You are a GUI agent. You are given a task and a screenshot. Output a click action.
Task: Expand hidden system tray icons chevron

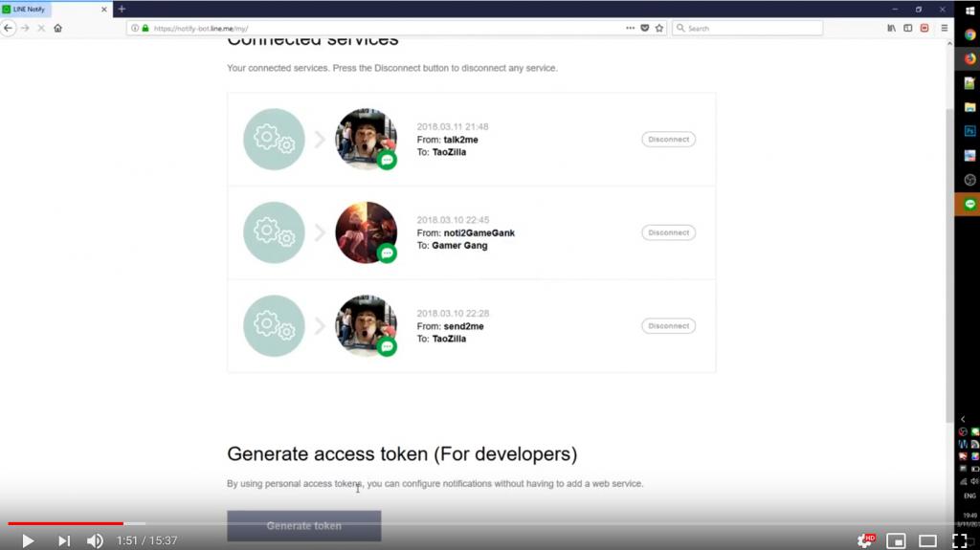963,419
